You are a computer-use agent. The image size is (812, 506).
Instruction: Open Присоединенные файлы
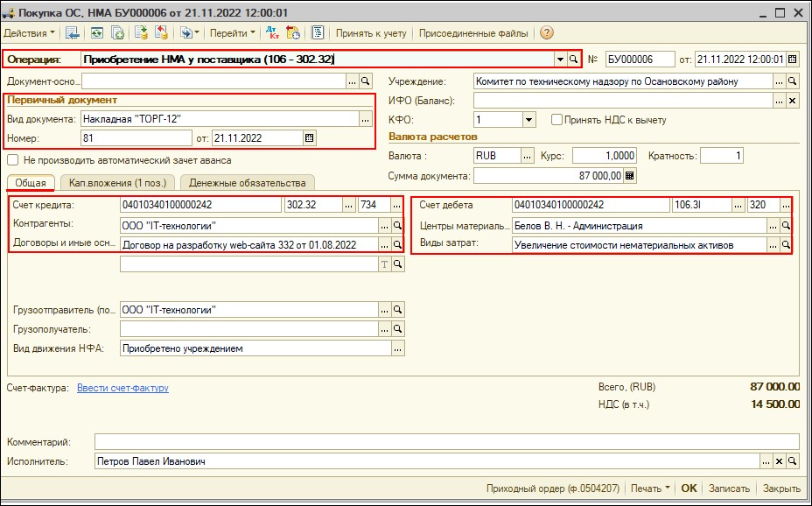[473, 33]
